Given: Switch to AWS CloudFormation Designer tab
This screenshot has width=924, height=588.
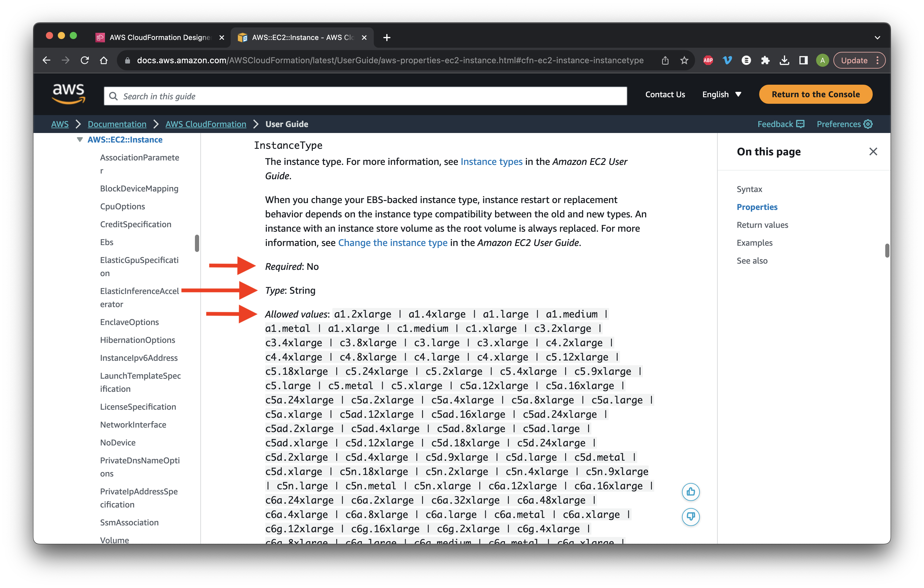Looking at the screenshot, I should click(x=160, y=37).
